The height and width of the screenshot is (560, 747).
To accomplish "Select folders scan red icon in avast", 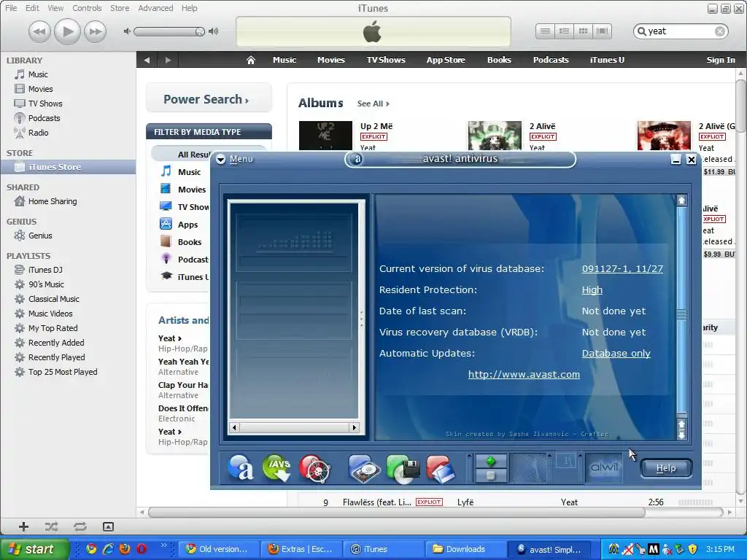I will tap(441, 469).
